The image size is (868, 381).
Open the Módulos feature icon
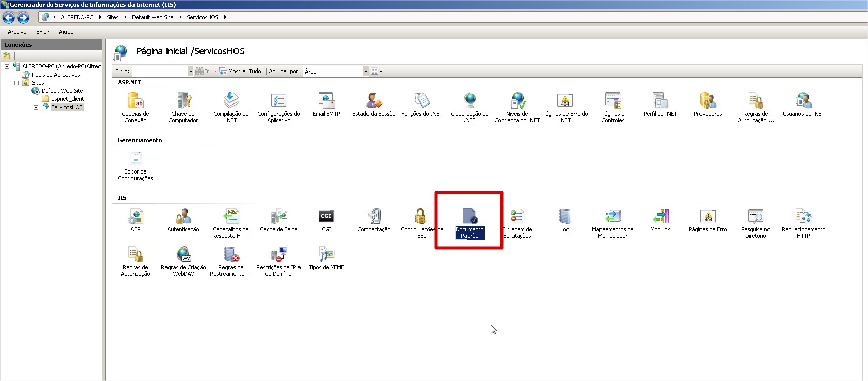click(x=660, y=217)
